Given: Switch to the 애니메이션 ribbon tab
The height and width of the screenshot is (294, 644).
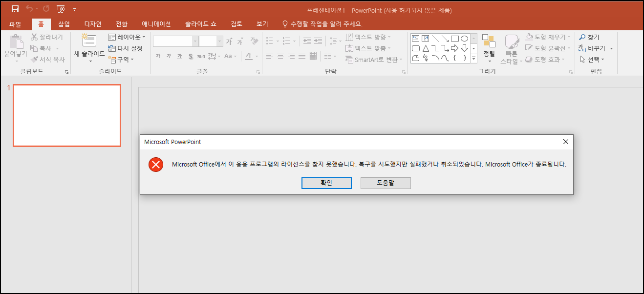Looking at the screenshot, I should 156,24.
